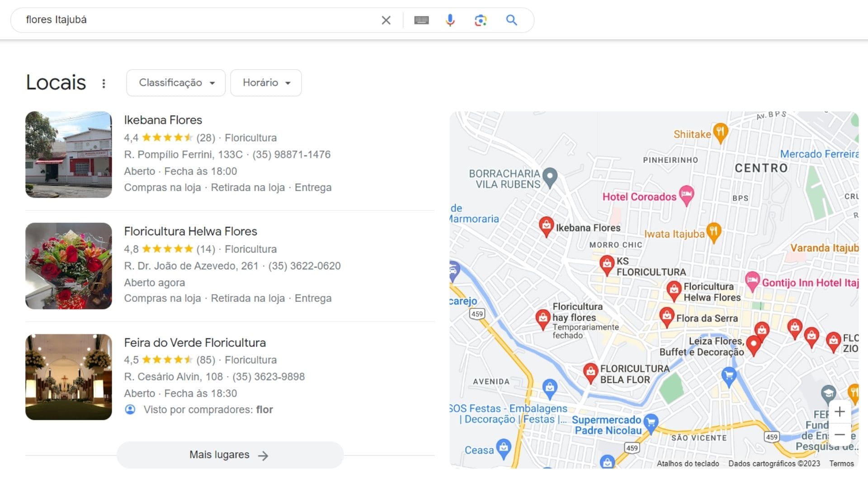This screenshot has width=868, height=488.
Task: Click the magnifying glass to search
Action: (512, 20)
